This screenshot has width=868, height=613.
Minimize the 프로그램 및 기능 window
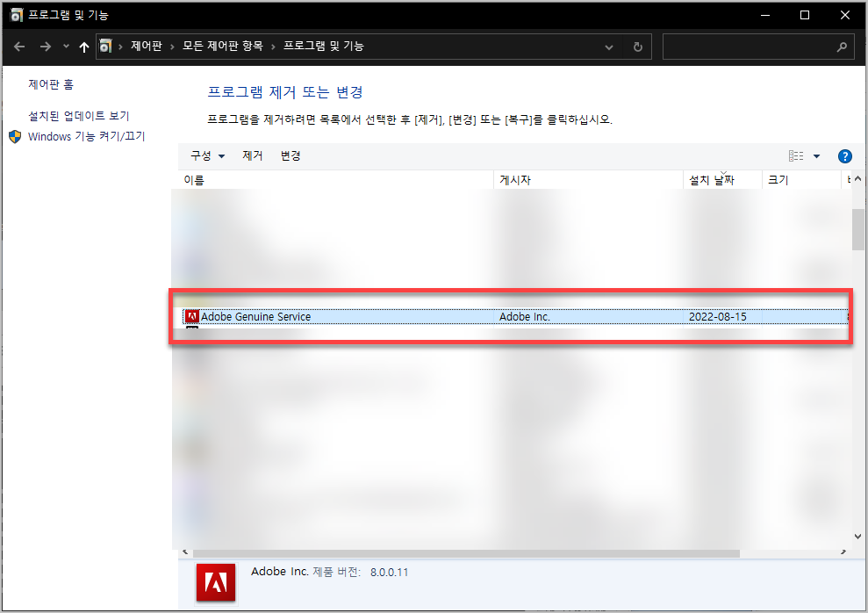point(765,15)
